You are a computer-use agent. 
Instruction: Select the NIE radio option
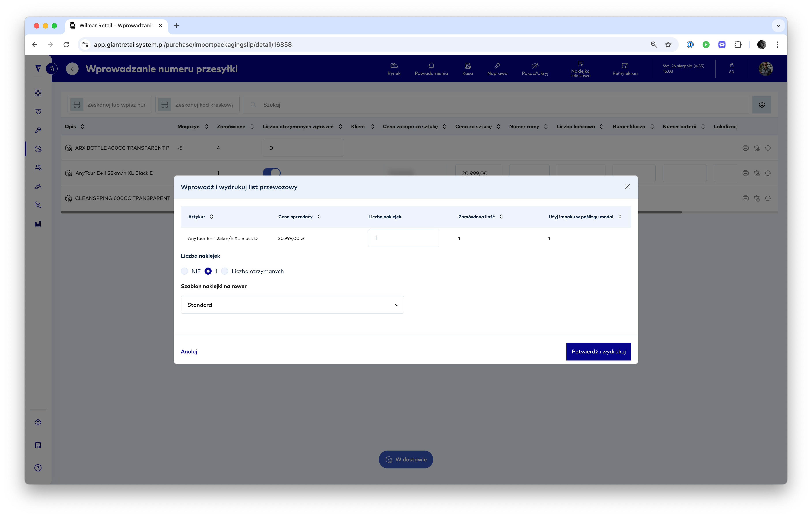pyautogui.click(x=184, y=271)
